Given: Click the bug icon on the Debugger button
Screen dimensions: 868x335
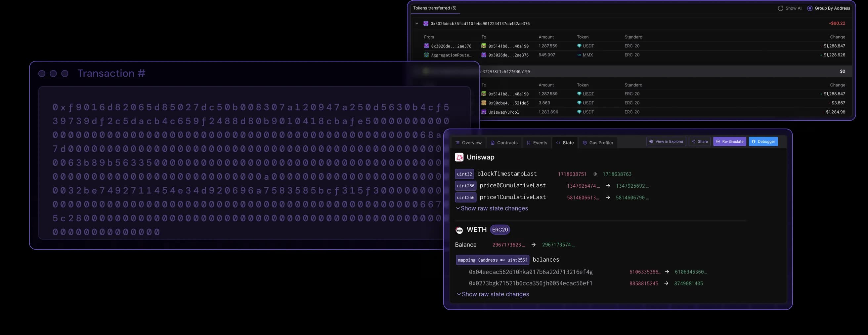Looking at the screenshot, I should point(754,141).
